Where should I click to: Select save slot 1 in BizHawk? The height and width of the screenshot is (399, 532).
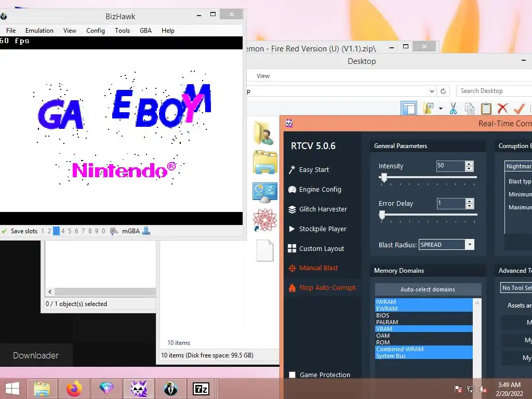43,231
